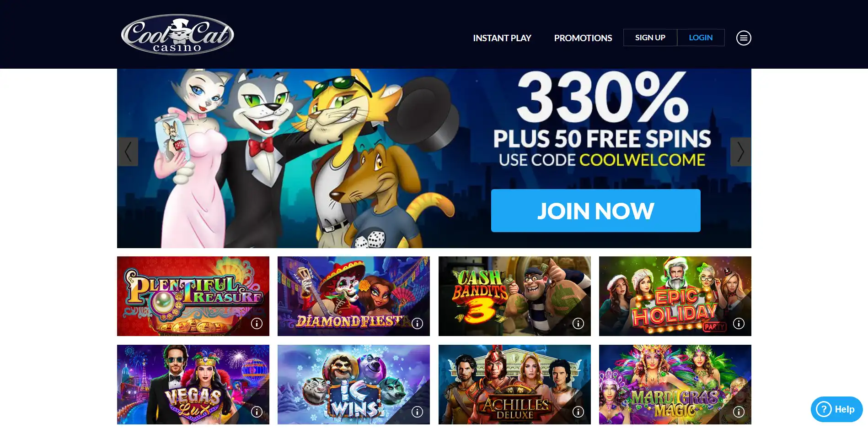Click info icon on Plentiful Treasure
The height and width of the screenshot is (429, 868).
257,324
